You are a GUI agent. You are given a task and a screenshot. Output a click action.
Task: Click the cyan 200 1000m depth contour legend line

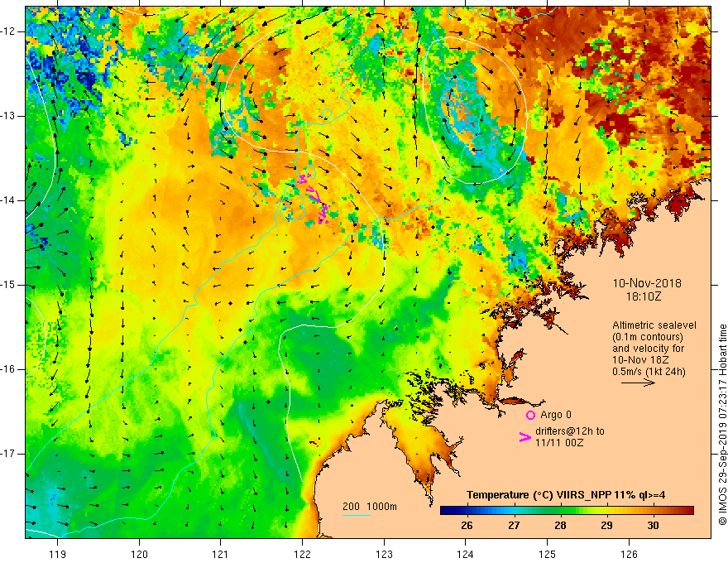coord(356,515)
